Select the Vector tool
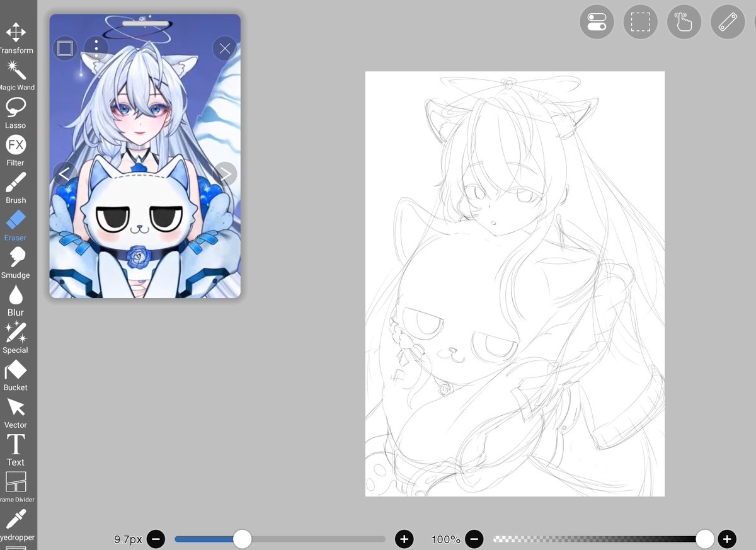756x550 pixels. pyautogui.click(x=16, y=413)
